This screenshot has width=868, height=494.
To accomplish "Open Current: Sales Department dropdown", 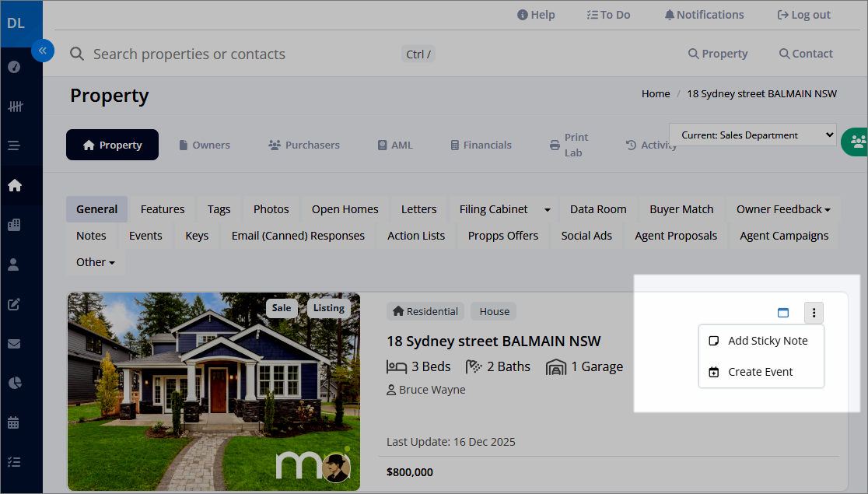I will tap(753, 135).
